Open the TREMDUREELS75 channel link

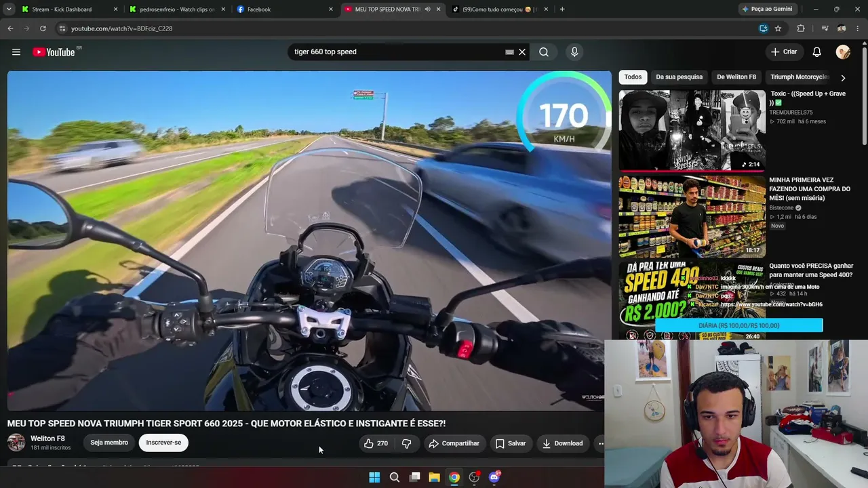pyautogui.click(x=792, y=113)
